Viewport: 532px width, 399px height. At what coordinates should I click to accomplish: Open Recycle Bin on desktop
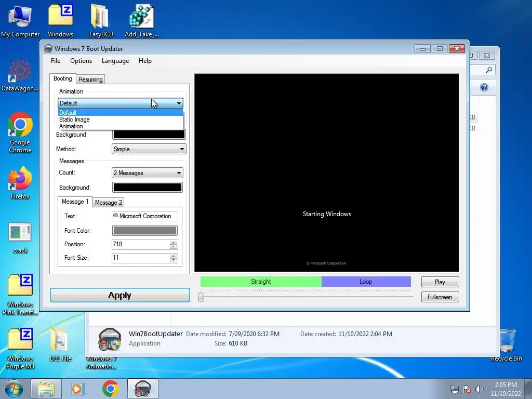506,345
